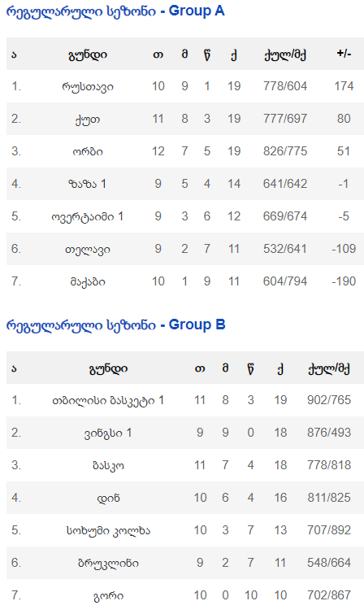The width and height of the screenshot is (364, 614).
Task: Open team დინ entry
Action: point(108,498)
